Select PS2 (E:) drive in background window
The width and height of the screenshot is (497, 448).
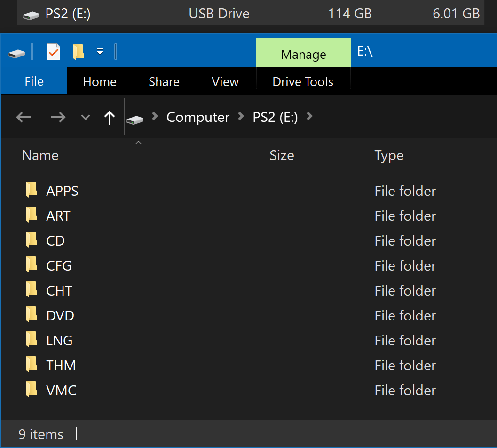68,14
